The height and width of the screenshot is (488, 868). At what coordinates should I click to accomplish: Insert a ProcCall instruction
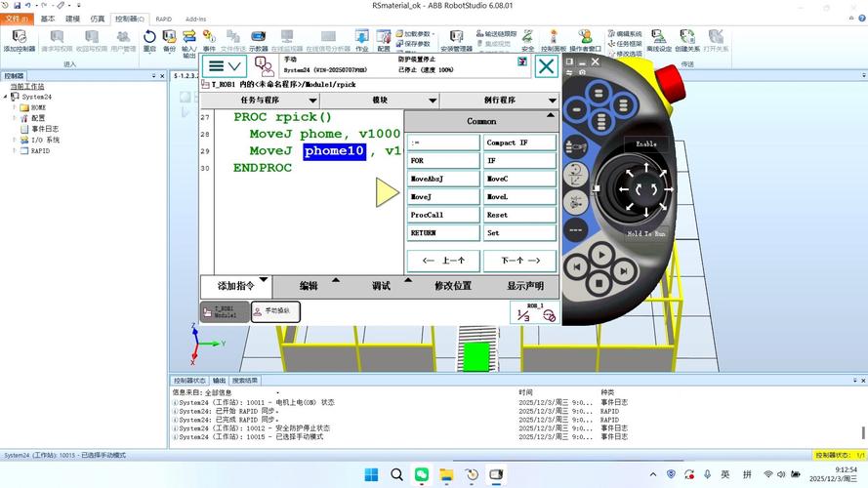[x=443, y=215]
